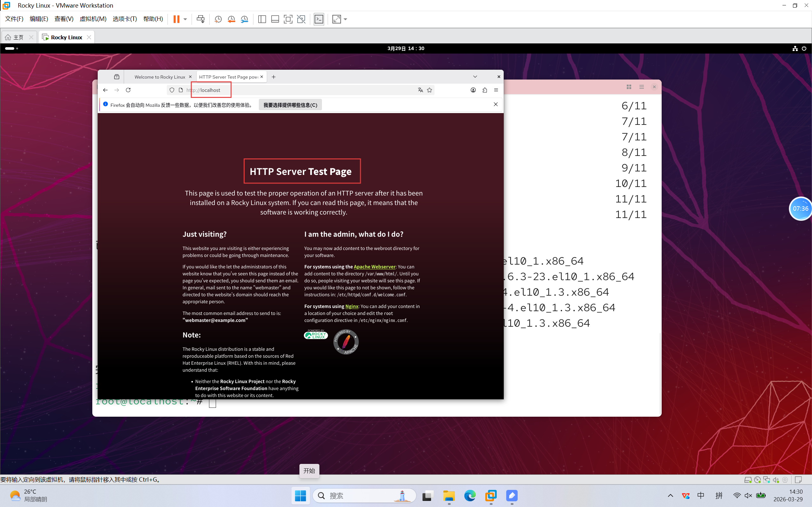The height and width of the screenshot is (507, 812).
Task: Toggle VMware full screen mode icon
Action: [x=288, y=19]
